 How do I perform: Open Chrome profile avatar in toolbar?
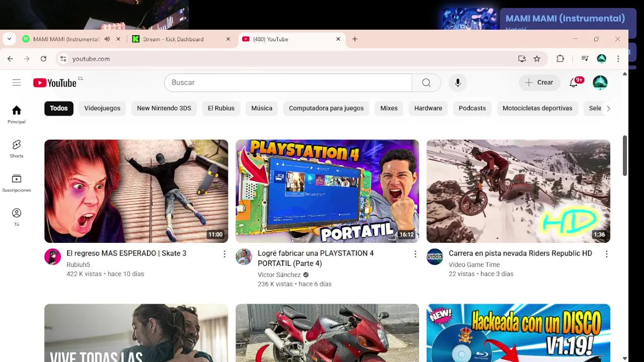(x=601, y=59)
